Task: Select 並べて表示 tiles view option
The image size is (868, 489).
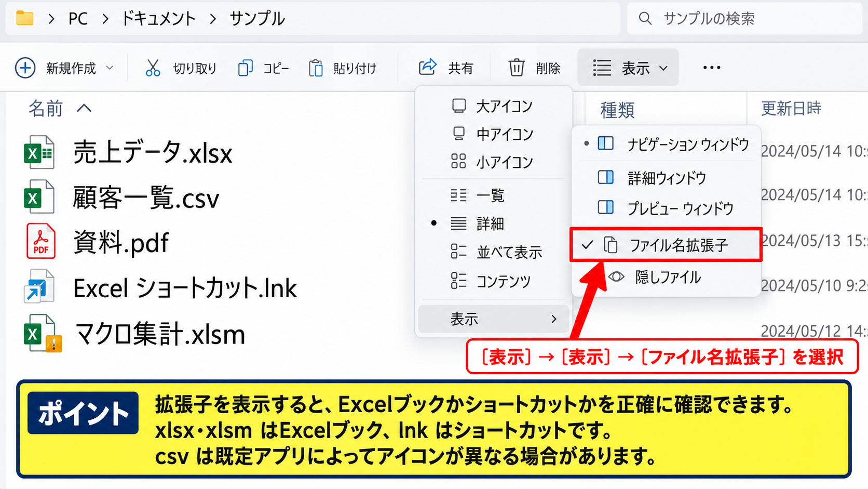Action: [494, 252]
